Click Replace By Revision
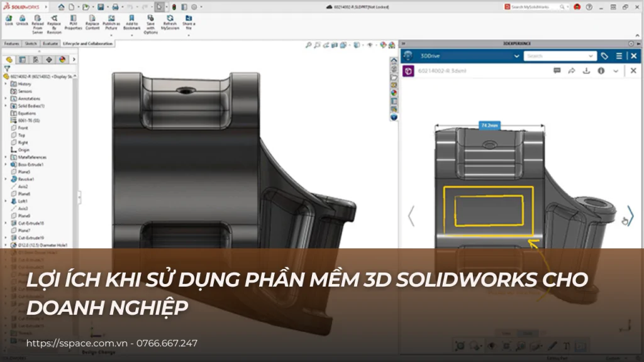 54,25
